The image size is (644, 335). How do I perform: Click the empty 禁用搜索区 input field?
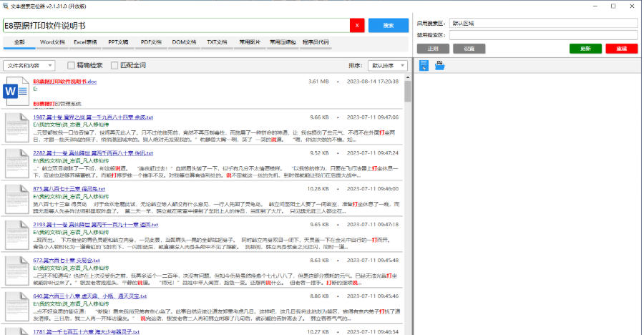[543, 35]
